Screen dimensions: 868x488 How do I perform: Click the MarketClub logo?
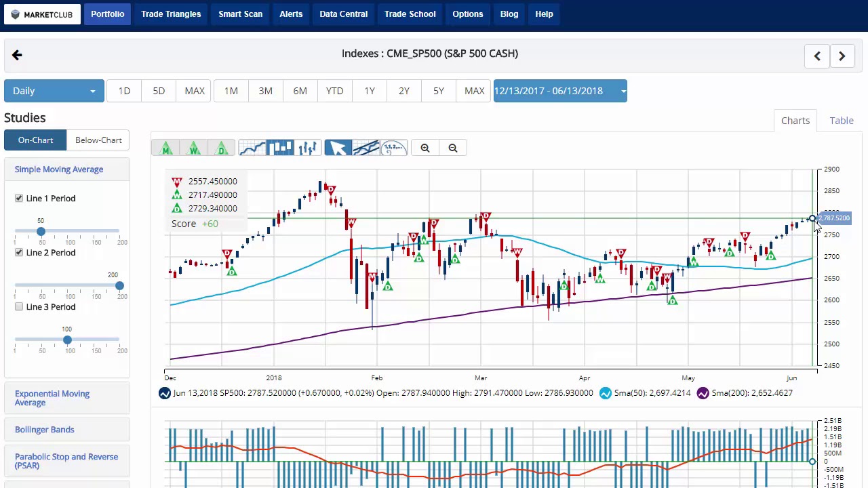[x=43, y=14]
